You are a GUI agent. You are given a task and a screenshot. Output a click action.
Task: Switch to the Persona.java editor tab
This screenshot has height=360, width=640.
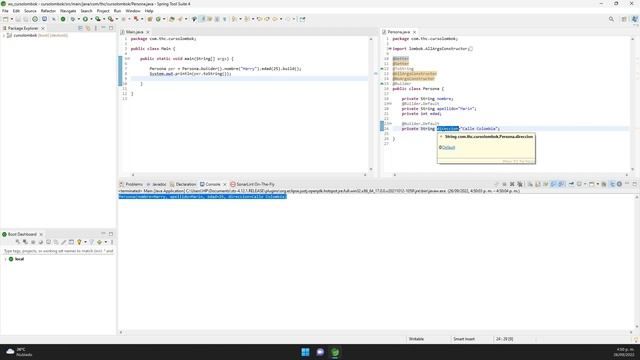(399, 32)
